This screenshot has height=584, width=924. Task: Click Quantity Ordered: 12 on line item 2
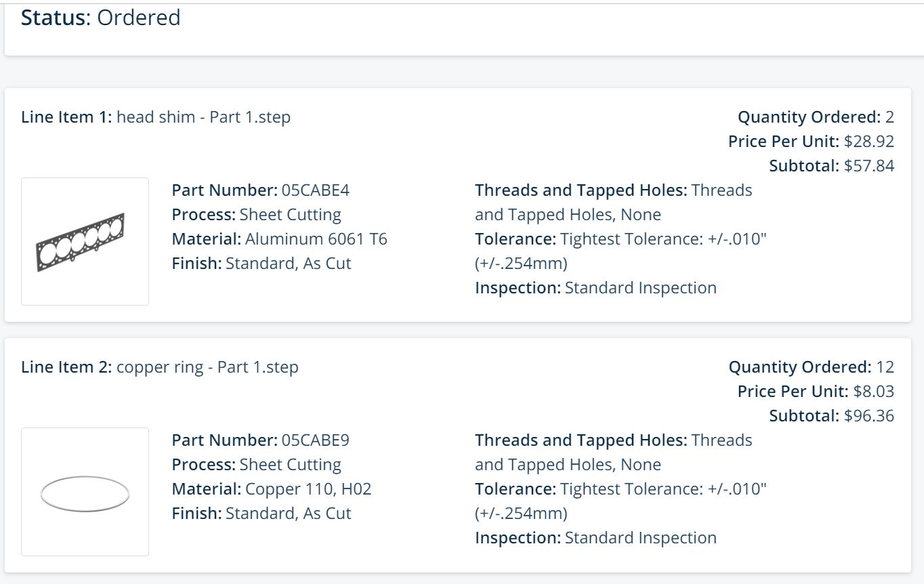(x=811, y=367)
